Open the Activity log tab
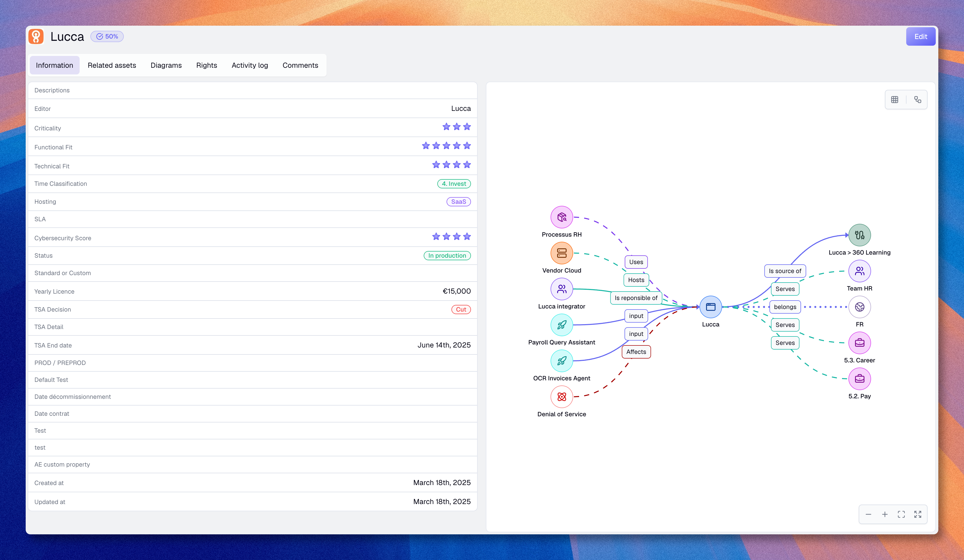The height and width of the screenshot is (560, 964). (249, 65)
